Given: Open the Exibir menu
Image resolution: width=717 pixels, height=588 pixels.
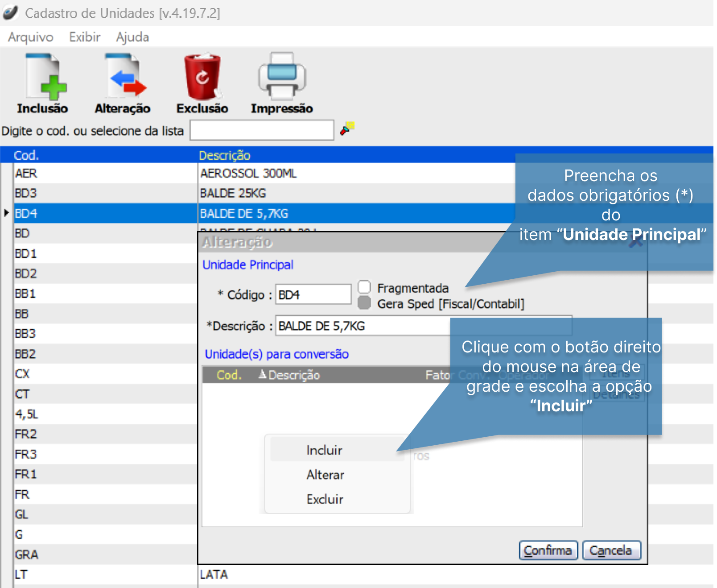Looking at the screenshot, I should point(85,37).
